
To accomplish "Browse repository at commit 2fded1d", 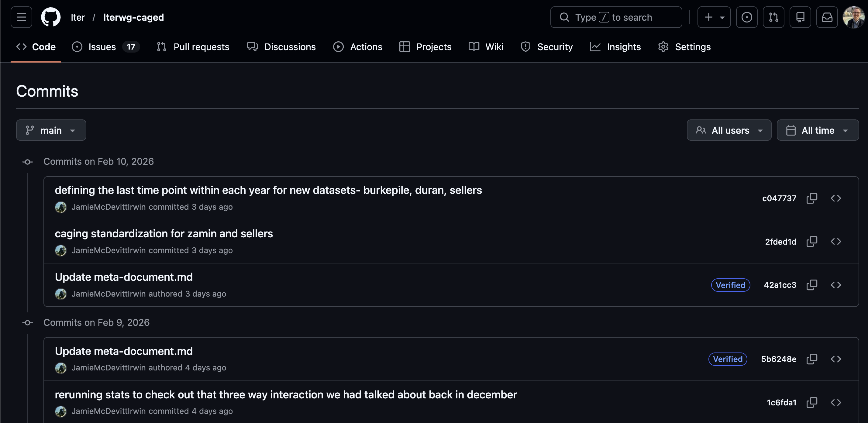I will pyautogui.click(x=836, y=242).
